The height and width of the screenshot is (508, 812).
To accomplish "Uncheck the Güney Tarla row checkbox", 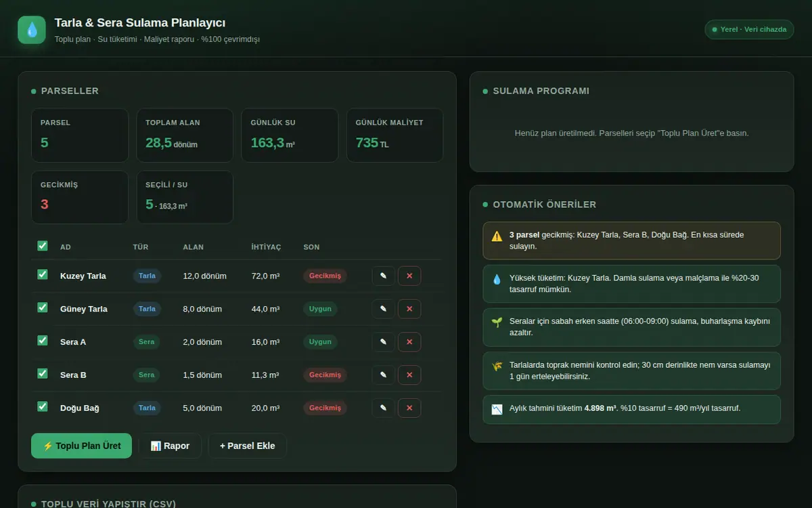I will (x=43, y=308).
